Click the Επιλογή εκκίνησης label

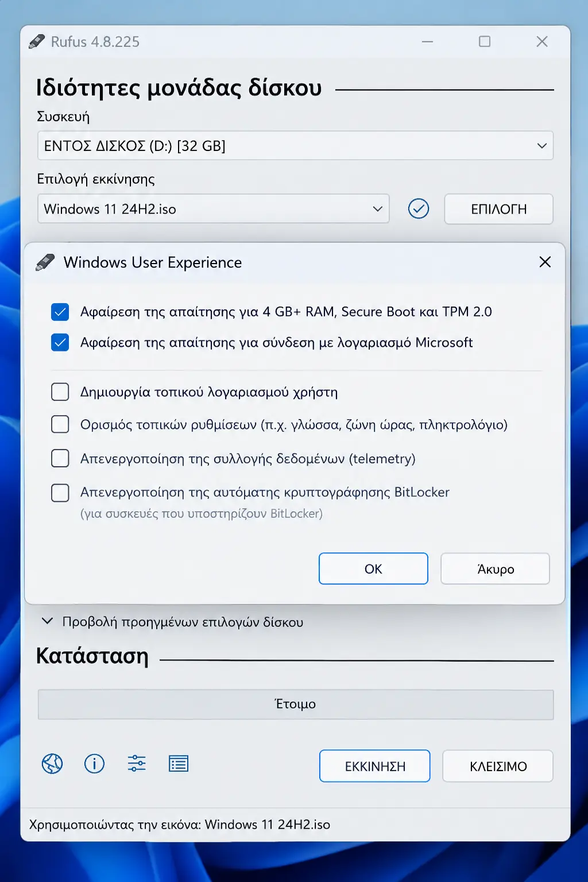(x=96, y=179)
